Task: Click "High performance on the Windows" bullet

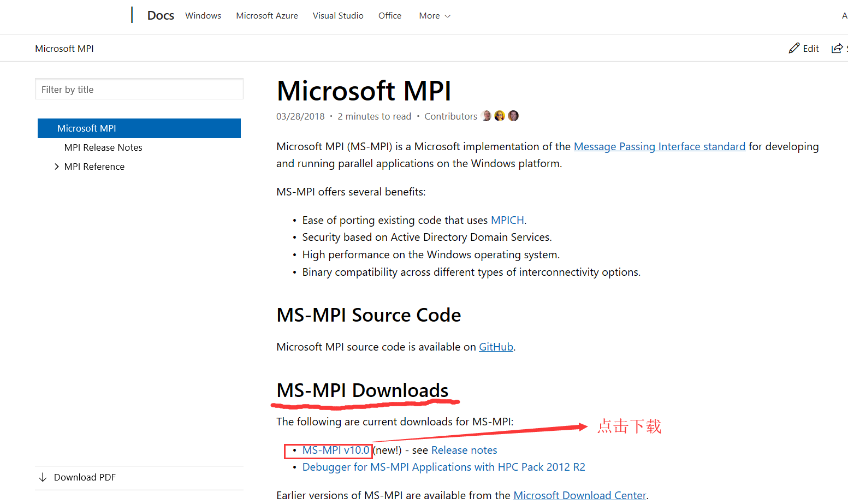Action: (431, 254)
